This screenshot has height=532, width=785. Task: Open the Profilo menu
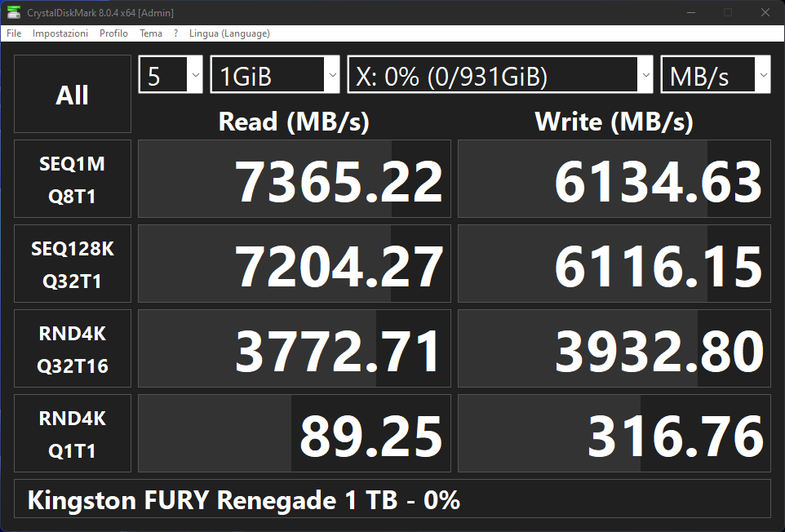pyautogui.click(x=113, y=33)
